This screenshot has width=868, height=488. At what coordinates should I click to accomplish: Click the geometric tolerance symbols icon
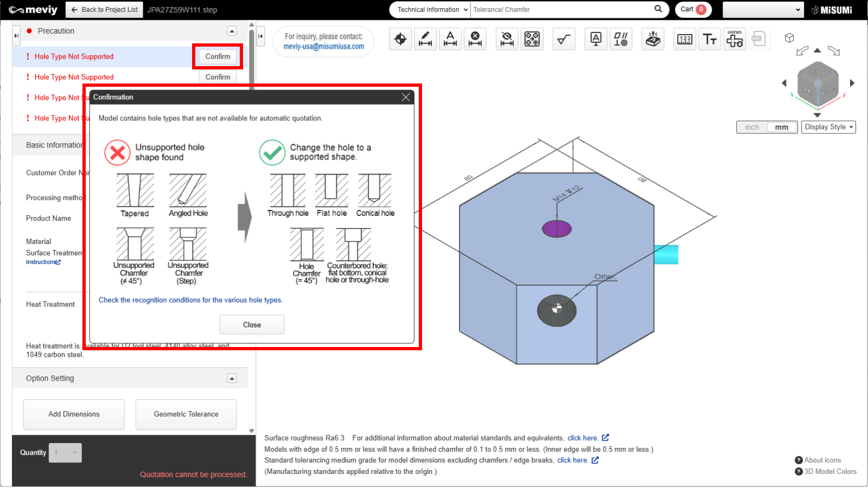(621, 39)
